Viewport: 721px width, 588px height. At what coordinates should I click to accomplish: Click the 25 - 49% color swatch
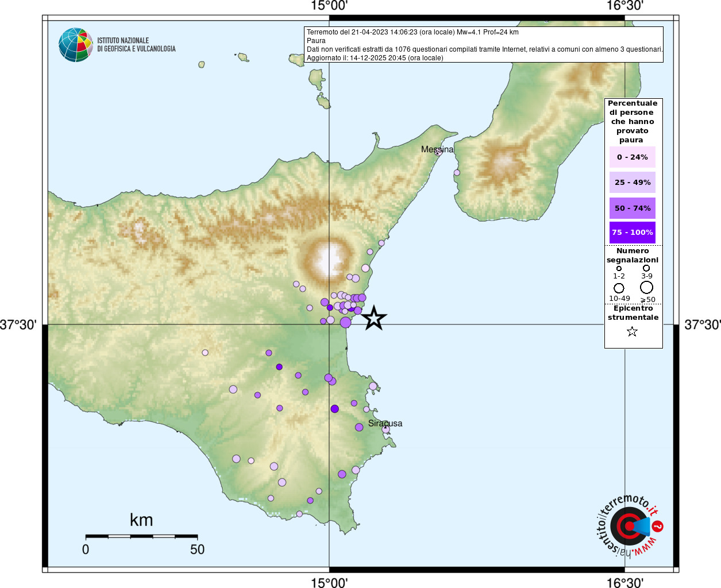click(x=632, y=183)
